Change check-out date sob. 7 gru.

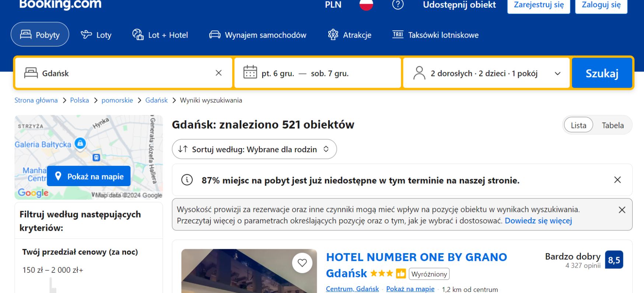330,73
